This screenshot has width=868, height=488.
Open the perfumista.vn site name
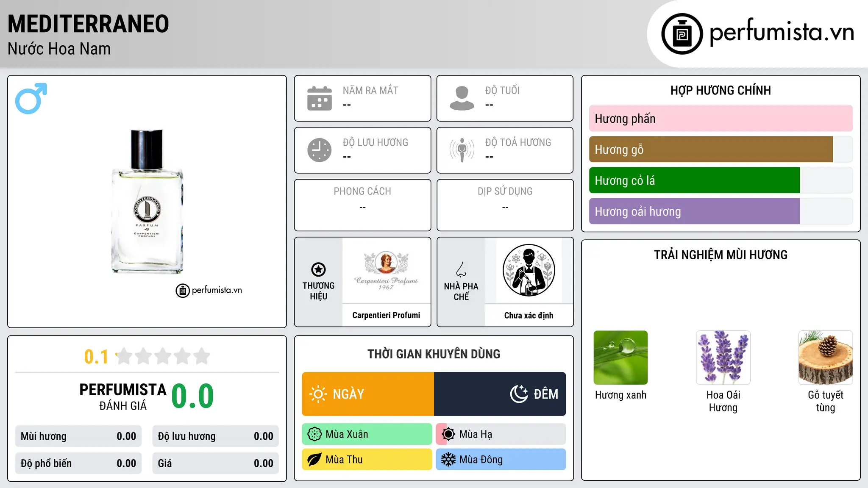782,32
